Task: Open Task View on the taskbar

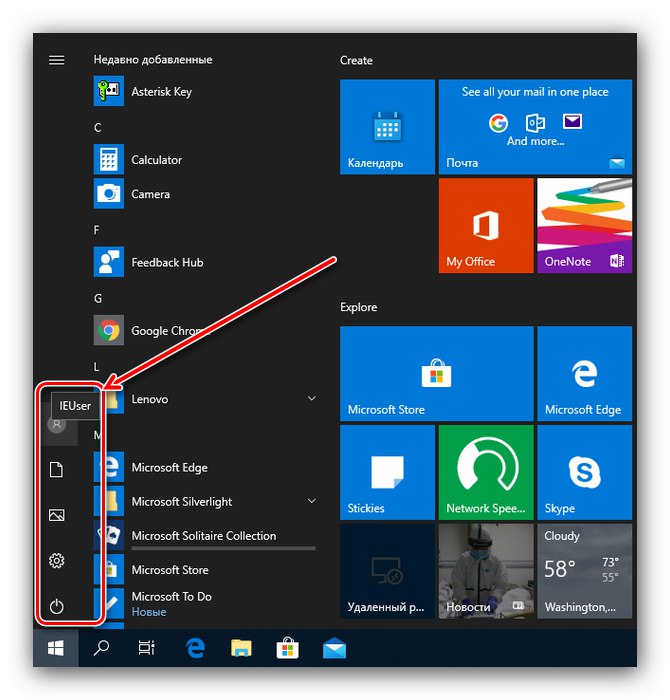Action: point(147,648)
